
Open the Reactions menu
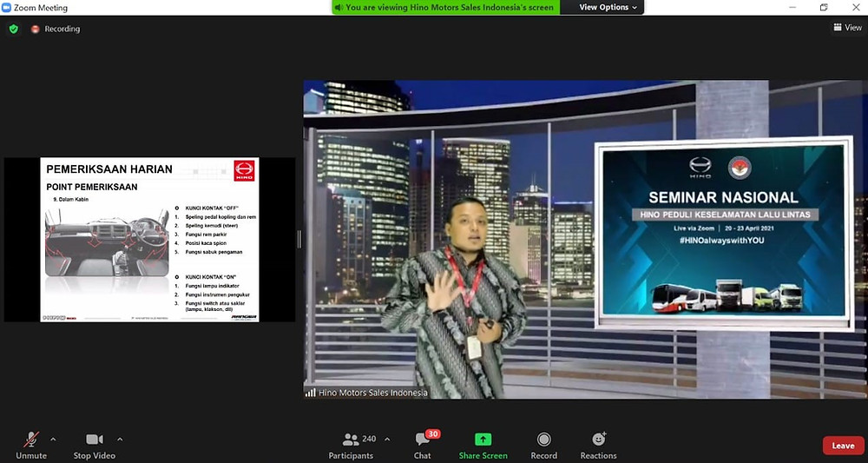pyautogui.click(x=598, y=446)
